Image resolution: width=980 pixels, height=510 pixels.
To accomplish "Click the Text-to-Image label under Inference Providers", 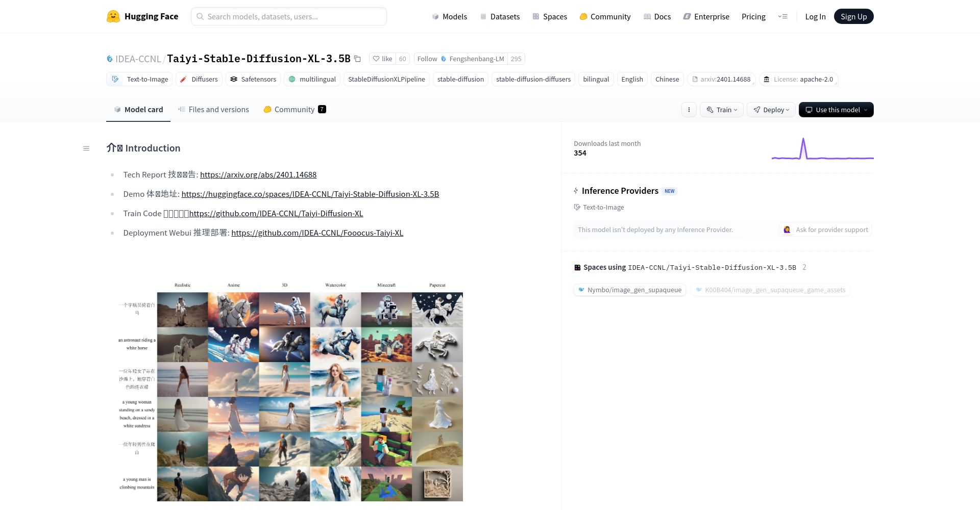I will click(x=603, y=207).
